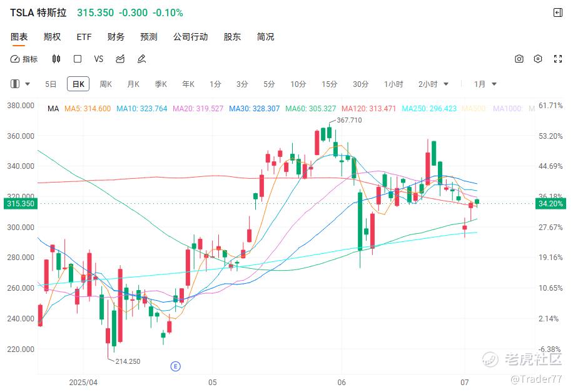Screen dimensions: 573x392
Task: Click the TSLA 特斯拉 stock title
Action: coord(38,13)
